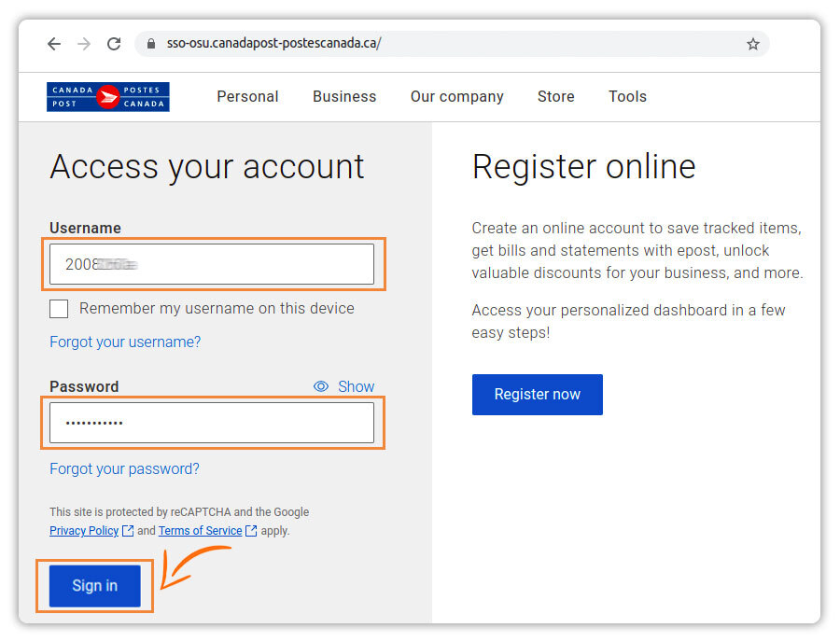Screen dimensions: 840x642
Task: Check Remember my username on this device
Action: tap(60, 309)
